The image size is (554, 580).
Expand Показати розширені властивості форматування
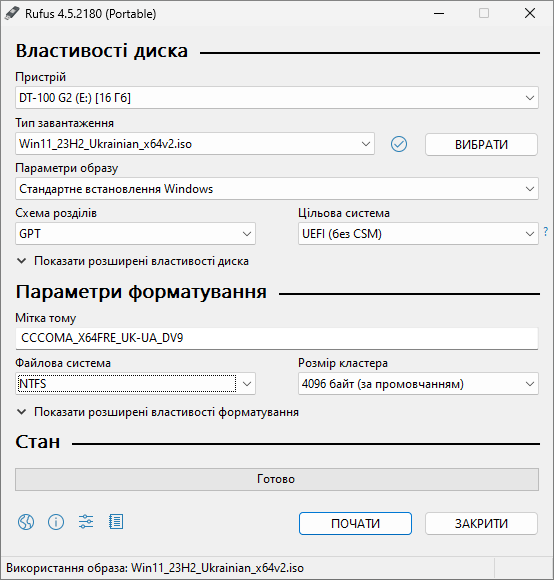tap(158, 412)
